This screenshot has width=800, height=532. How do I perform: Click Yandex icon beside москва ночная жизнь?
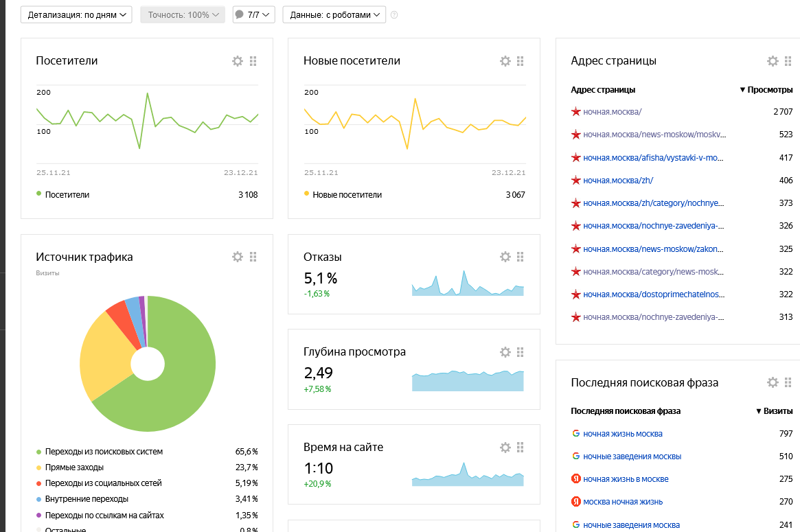click(576, 501)
